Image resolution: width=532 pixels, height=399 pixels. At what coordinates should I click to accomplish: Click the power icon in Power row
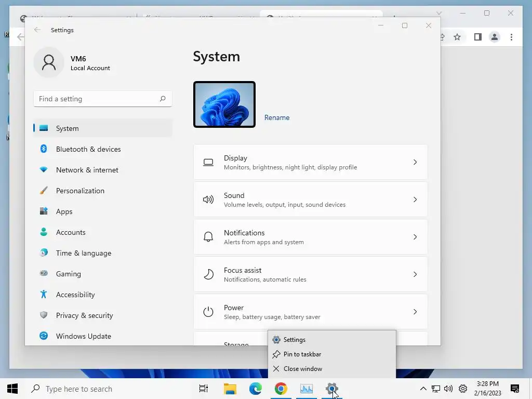click(208, 312)
